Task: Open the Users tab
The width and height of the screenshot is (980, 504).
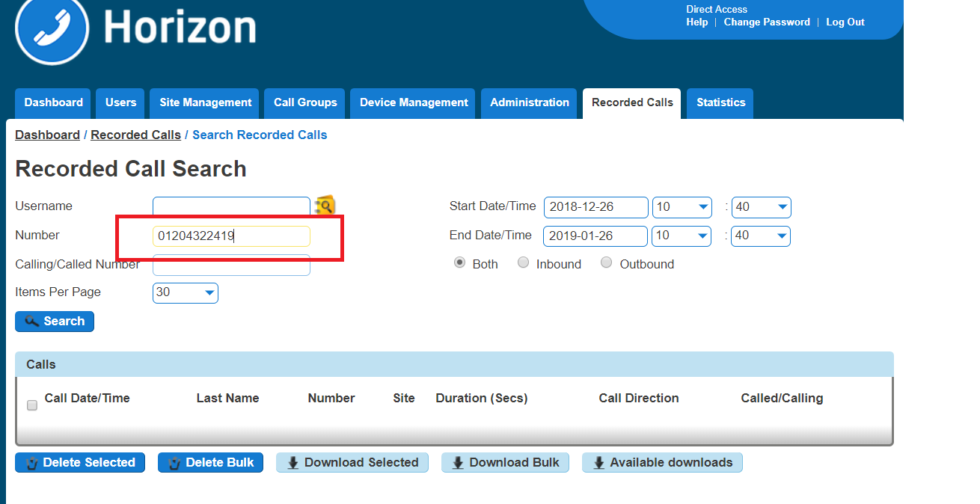Action: pyautogui.click(x=120, y=103)
